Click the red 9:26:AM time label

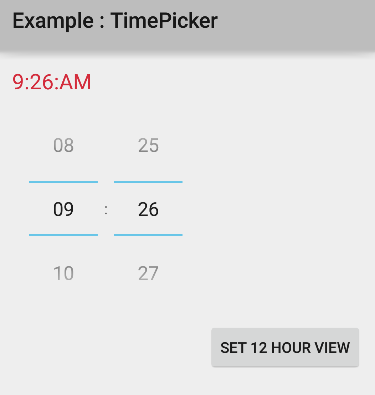[x=52, y=82]
